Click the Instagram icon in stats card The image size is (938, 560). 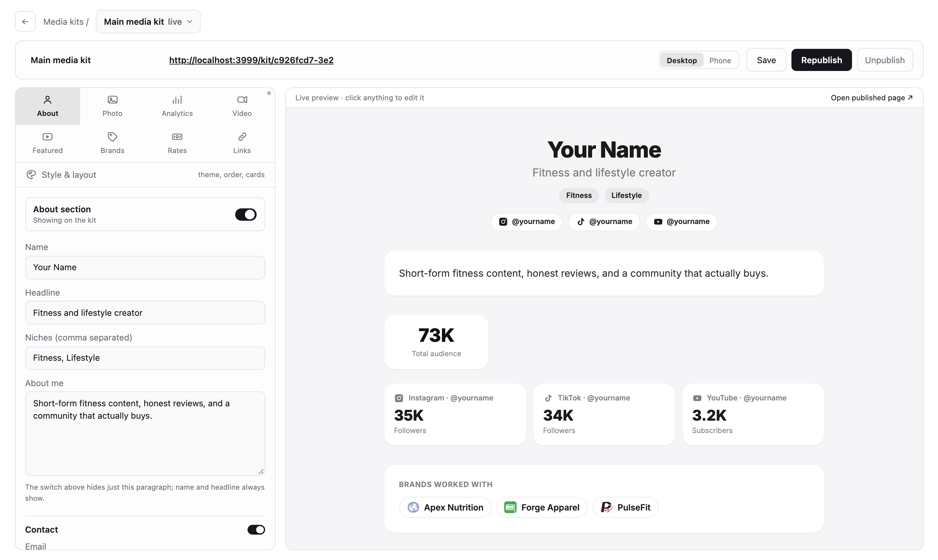(x=399, y=398)
